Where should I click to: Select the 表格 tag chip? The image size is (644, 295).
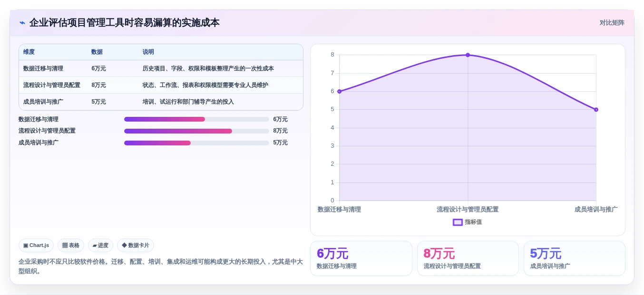71,245
